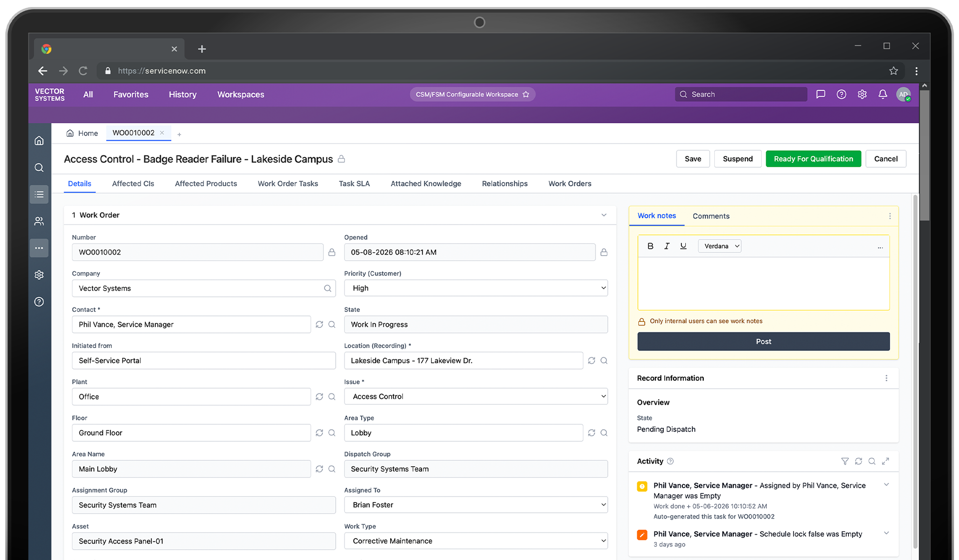Select the list view sidebar icon

point(39,194)
